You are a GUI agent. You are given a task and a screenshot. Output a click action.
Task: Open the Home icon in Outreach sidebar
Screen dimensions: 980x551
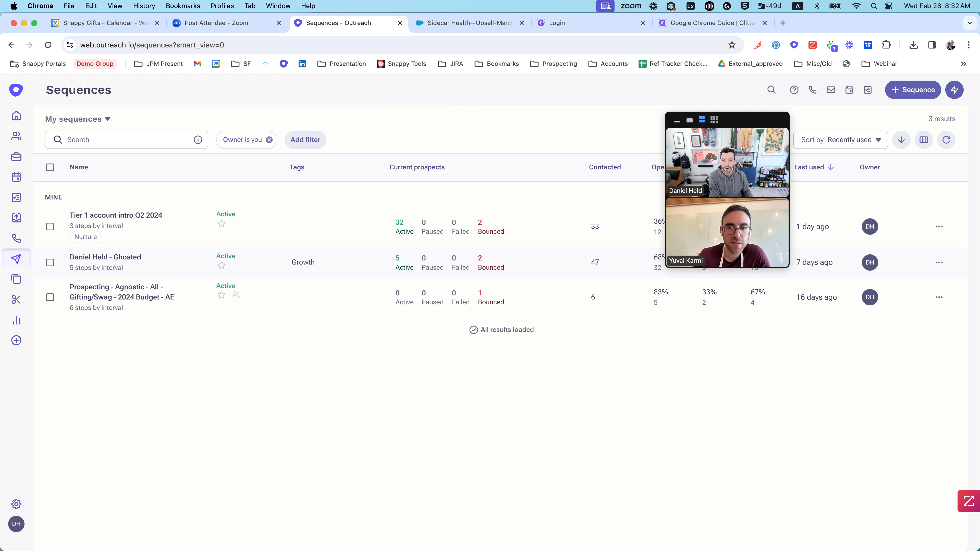16,116
